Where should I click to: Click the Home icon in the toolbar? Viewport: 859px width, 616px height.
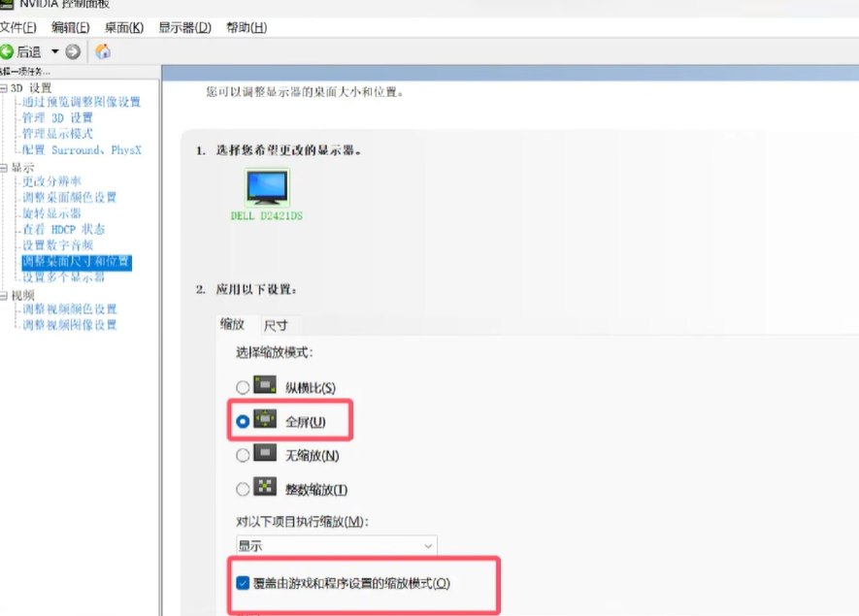pos(103,51)
